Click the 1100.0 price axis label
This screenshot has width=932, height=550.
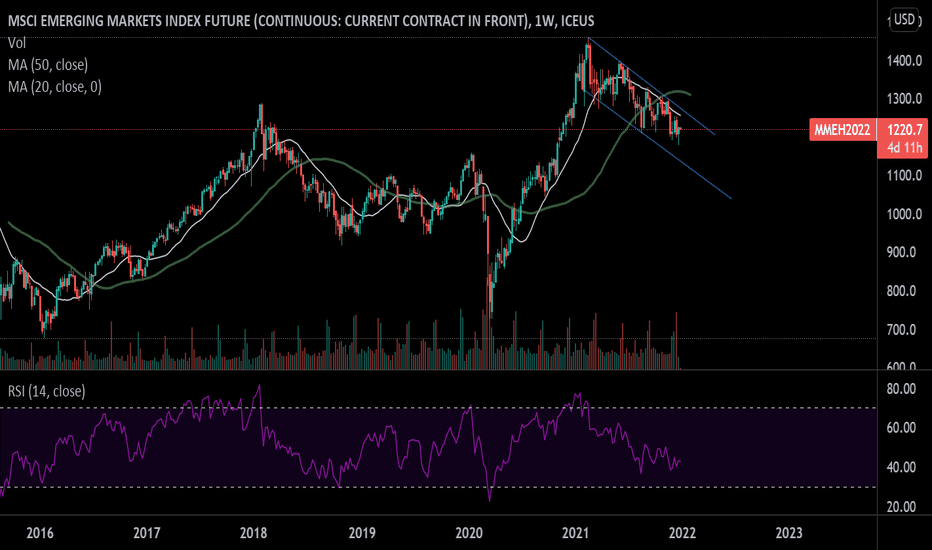point(905,175)
